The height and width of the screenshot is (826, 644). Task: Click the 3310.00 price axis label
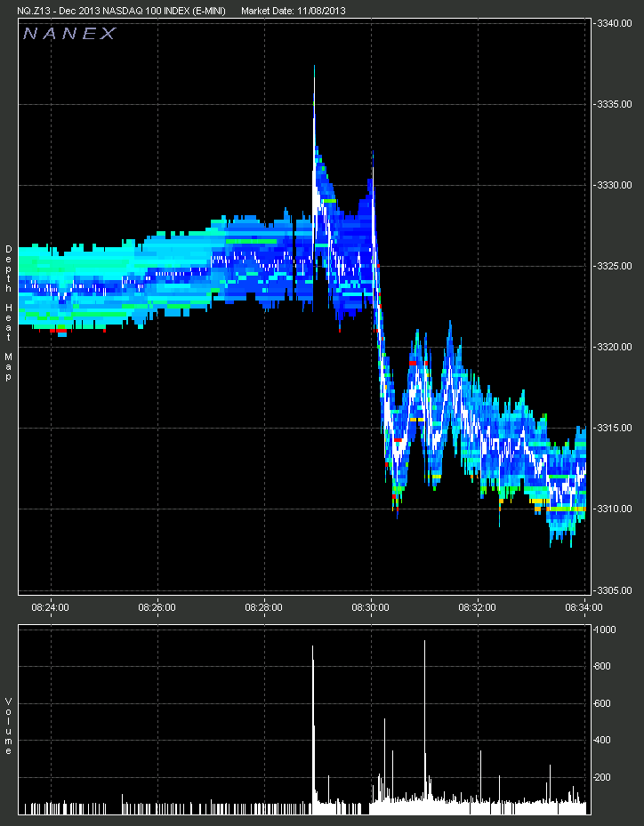pos(614,509)
